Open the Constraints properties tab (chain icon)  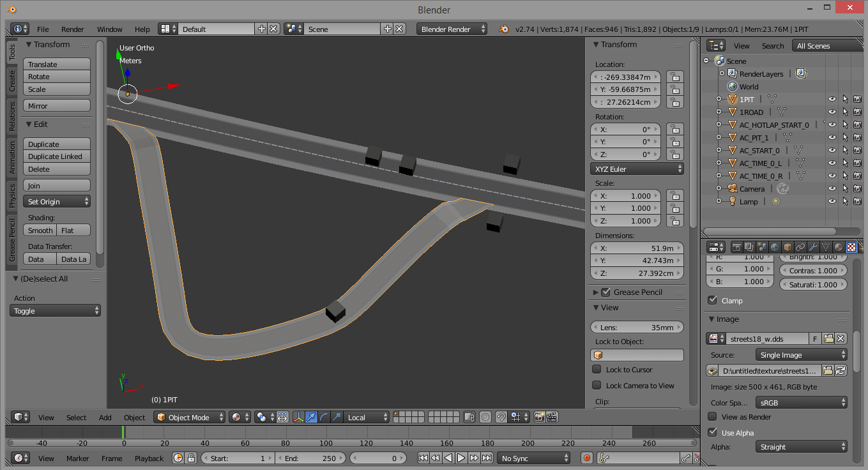point(800,247)
